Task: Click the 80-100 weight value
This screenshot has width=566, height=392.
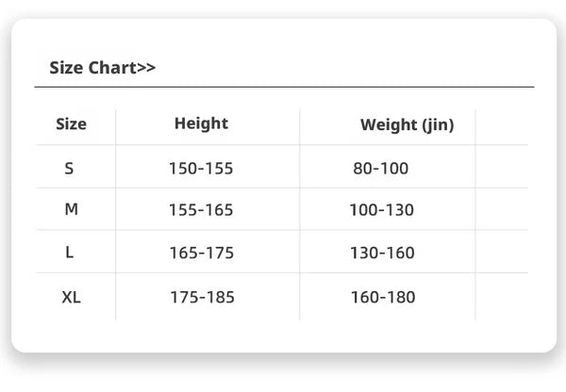Action: [x=381, y=169]
